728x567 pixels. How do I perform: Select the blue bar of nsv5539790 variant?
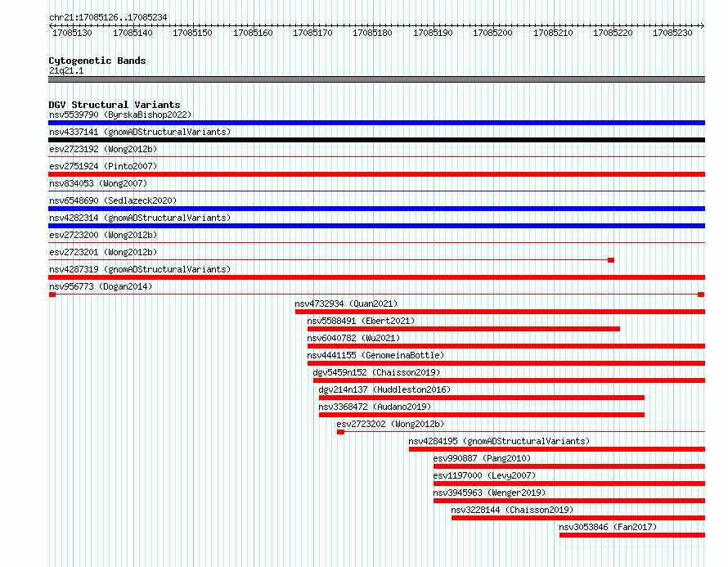[376, 123]
